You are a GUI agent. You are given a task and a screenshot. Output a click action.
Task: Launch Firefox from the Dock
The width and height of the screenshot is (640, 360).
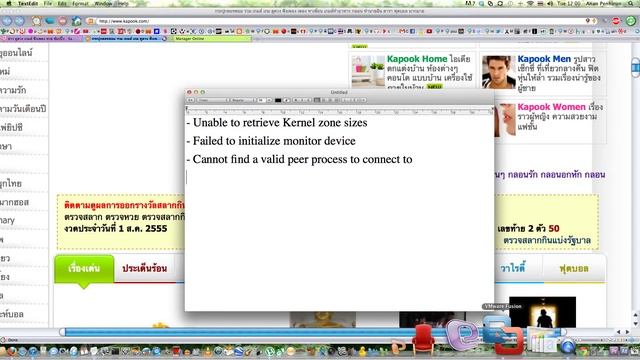[11, 351]
